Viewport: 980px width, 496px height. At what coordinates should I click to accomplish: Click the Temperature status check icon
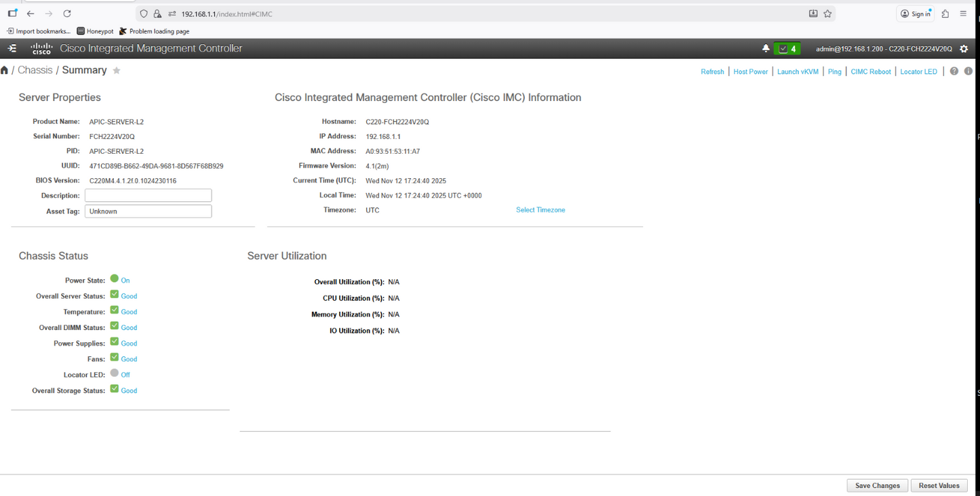point(115,310)
